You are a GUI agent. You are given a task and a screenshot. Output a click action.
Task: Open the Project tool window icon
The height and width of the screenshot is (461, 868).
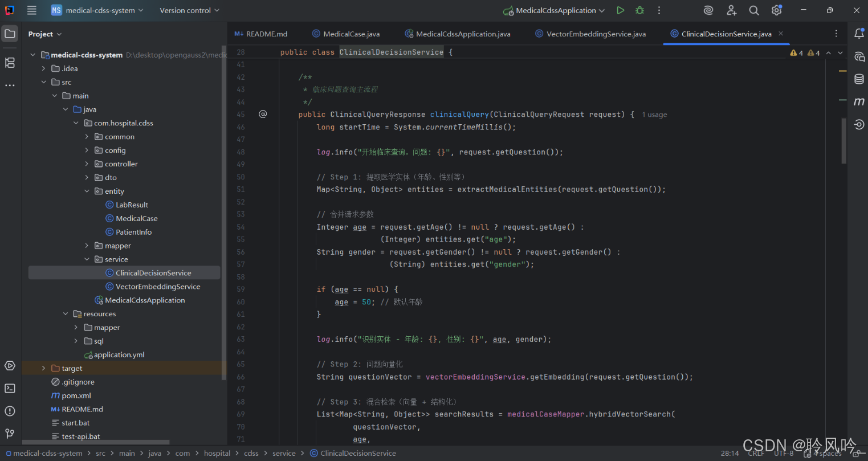coord(10,34)
